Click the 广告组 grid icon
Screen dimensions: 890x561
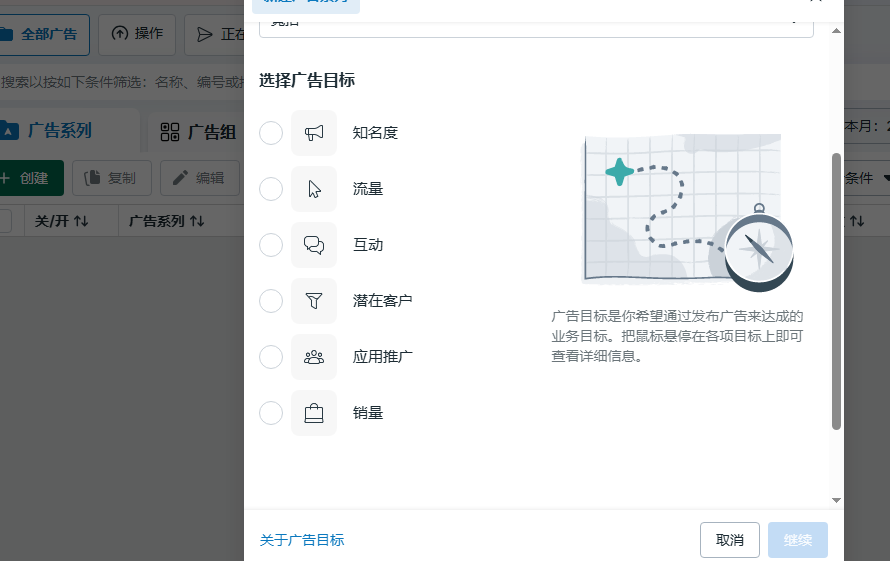[x=170, y=132]
